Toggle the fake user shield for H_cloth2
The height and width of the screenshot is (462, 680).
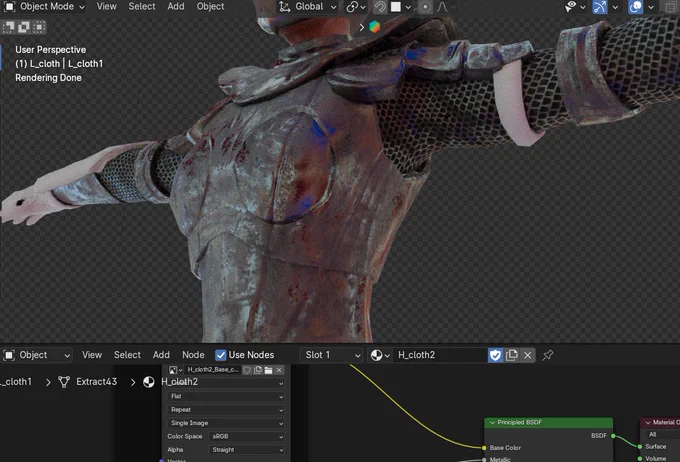(495, 355)
